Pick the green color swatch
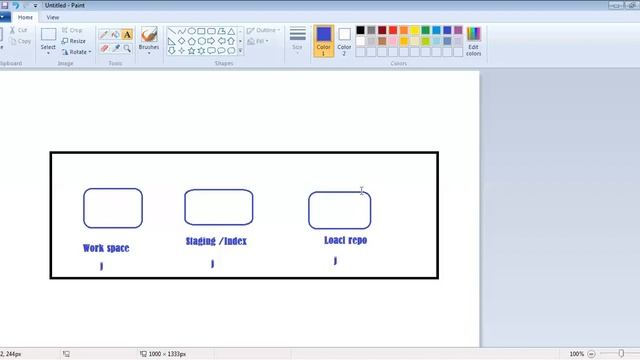The image size is (640, 360). coord(426,30)
